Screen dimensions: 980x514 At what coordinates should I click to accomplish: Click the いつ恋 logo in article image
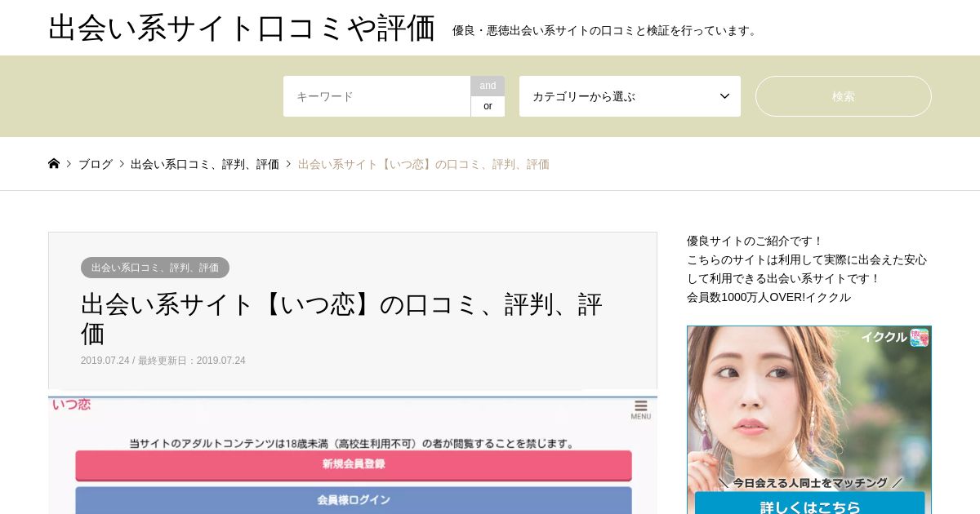pyautogui.click(x=72, y=405)
